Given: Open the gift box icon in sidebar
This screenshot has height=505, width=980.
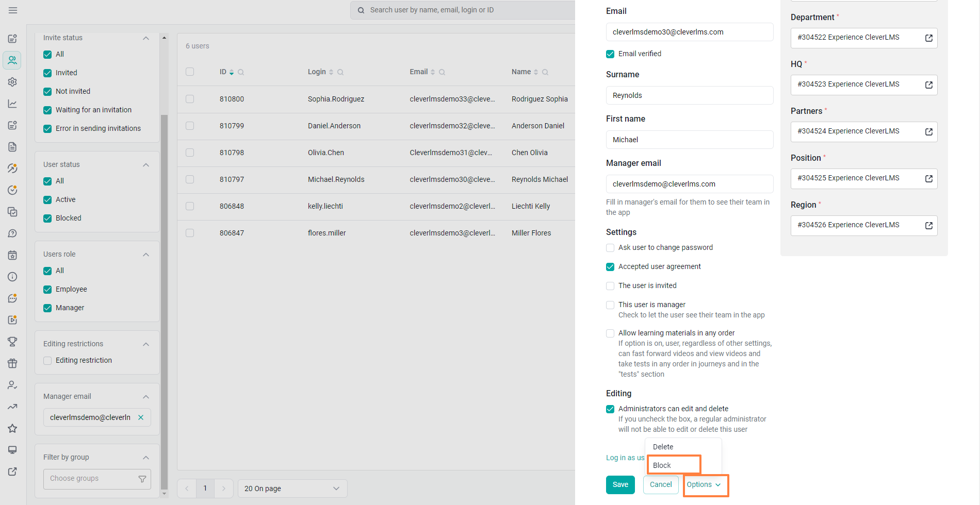Looking at the screenshot, I should pyautogui.click(x=12, y=363).
